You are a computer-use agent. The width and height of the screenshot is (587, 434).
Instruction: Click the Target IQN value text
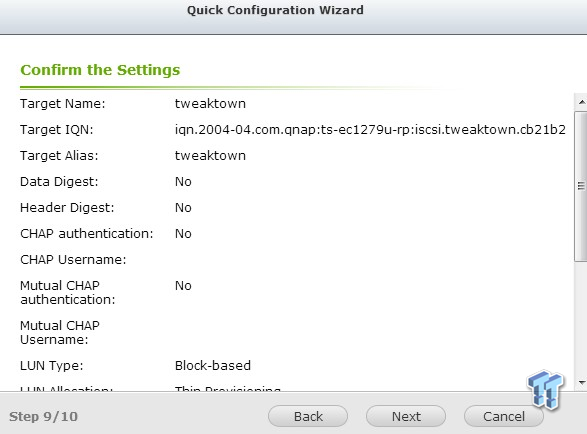click(370, 130)
